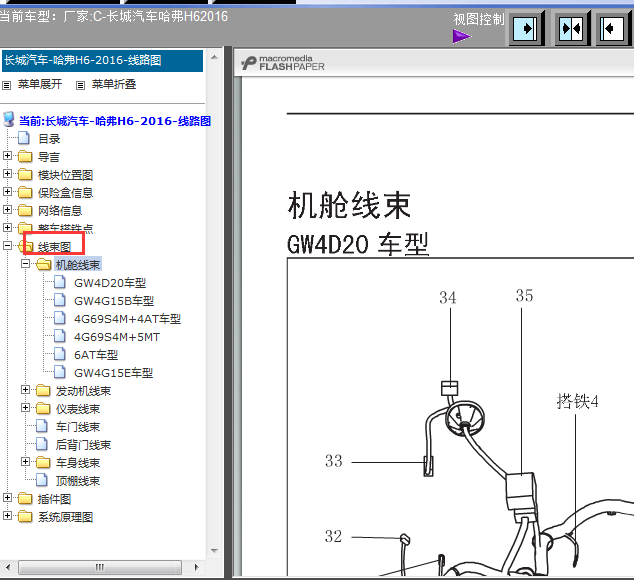This screenshot has height=580, width=634.
Task: Expand the 仪表线束 tree node
Action: coord(25,408)
